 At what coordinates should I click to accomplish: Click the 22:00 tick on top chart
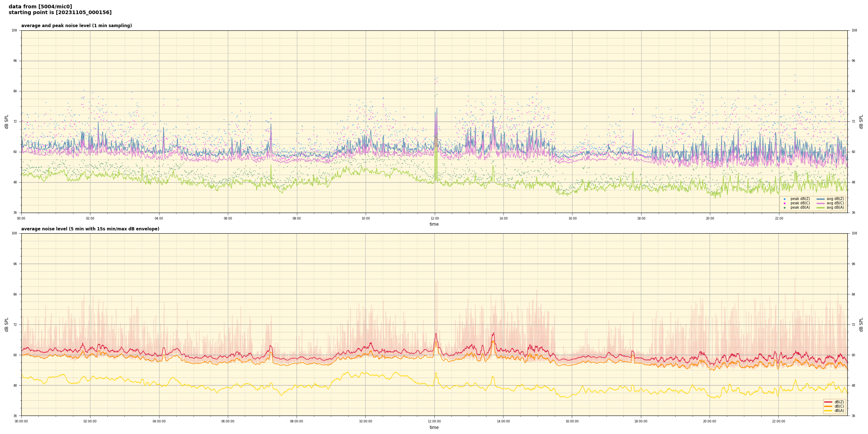click(x=779, y=218)
